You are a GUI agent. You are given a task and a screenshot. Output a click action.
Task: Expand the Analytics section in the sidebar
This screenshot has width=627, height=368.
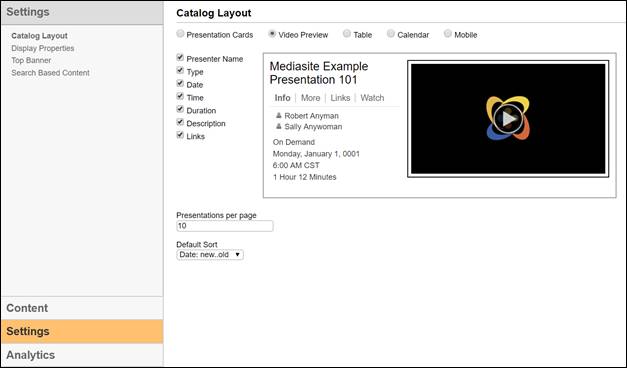[x=82, y=355]
